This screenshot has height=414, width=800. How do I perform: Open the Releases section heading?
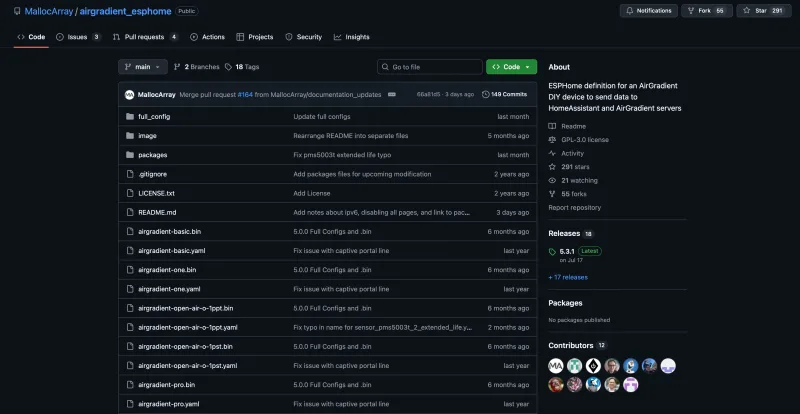pos(564,233)
